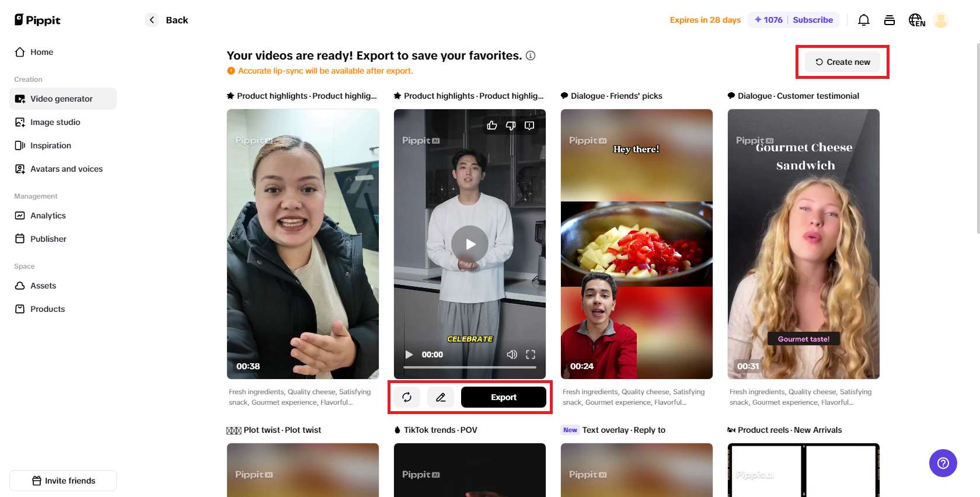Regenerate the video with refresh icon

coord(407,397)
